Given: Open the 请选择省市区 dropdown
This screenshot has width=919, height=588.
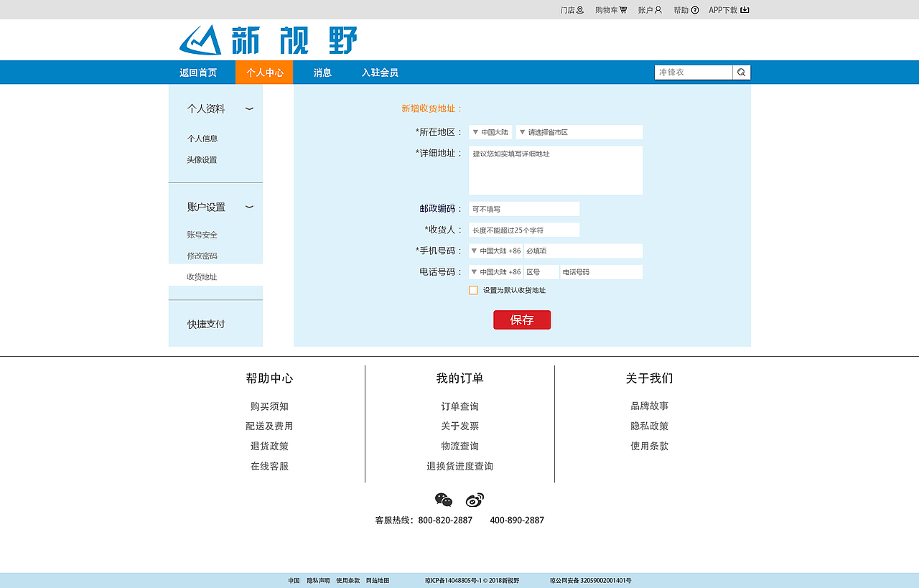Looking at the screenshot, I should click(x=579, y=131).
